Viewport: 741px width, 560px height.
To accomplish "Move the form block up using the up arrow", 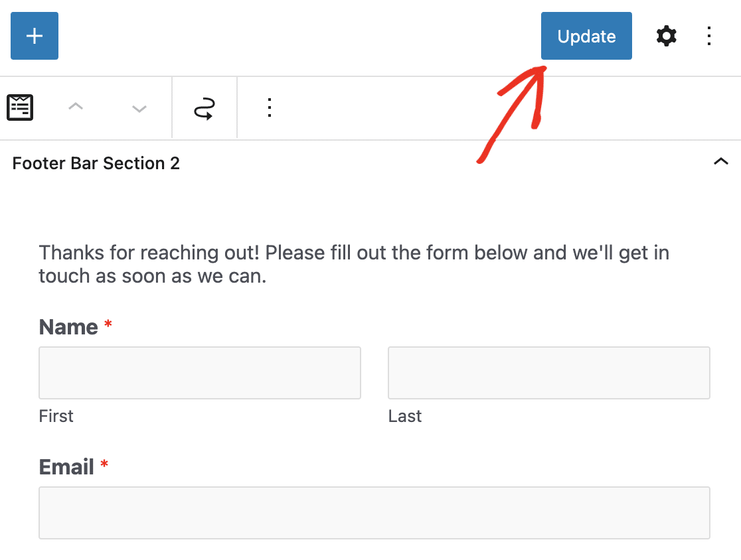I will (76, 107).
